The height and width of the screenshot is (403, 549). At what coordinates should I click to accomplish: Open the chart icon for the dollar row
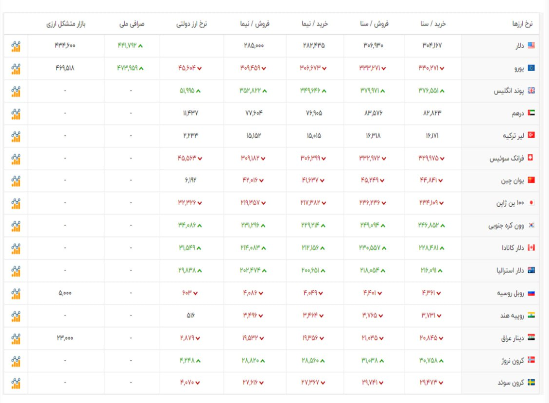click(16, 46)
